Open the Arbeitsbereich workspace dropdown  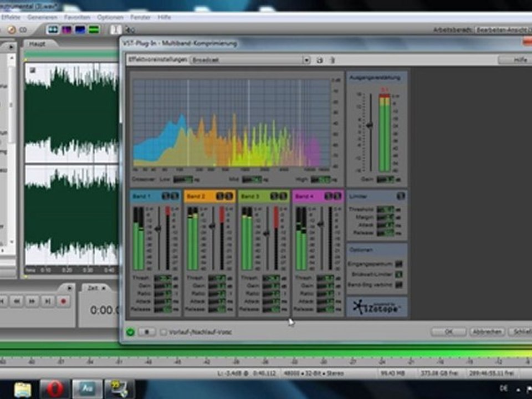point(502,30)
